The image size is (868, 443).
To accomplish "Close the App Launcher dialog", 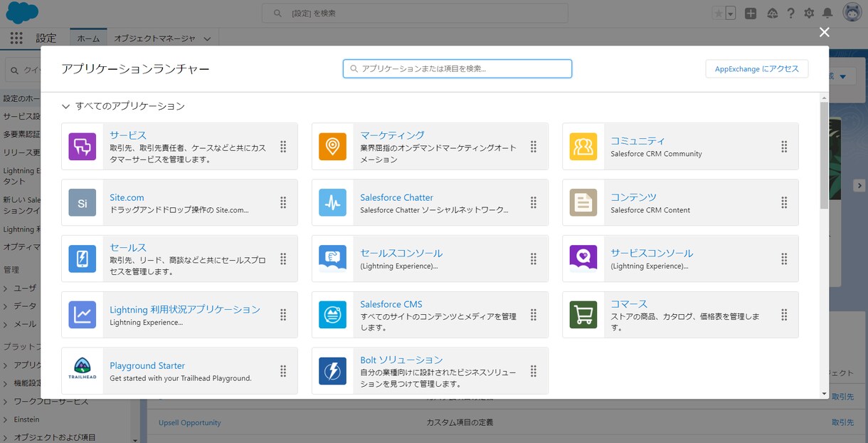I will coord(824,32).
